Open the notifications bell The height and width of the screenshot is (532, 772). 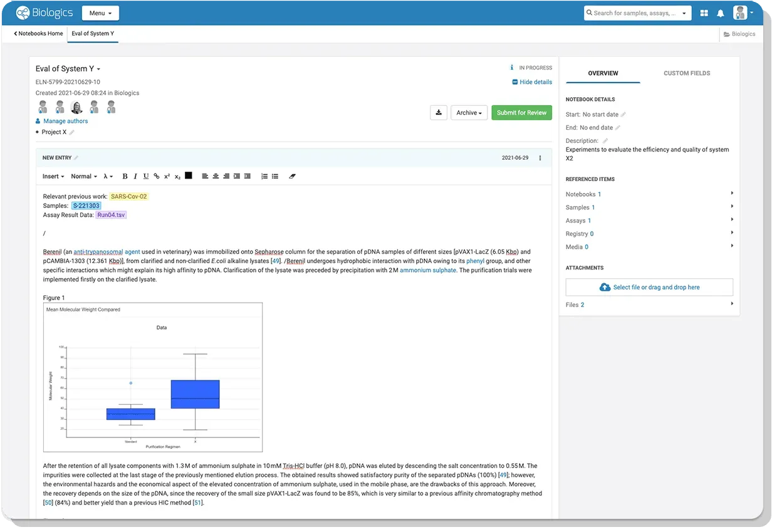721,13
